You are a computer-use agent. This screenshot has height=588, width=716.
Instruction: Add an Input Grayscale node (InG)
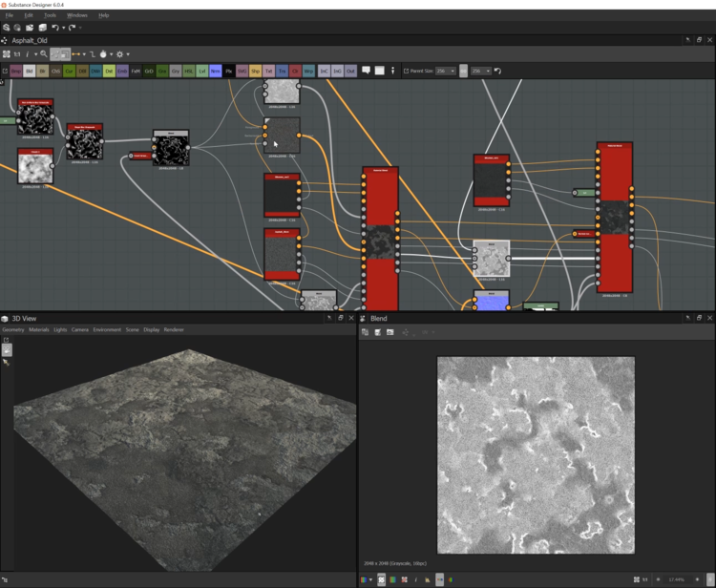point(337,72)
